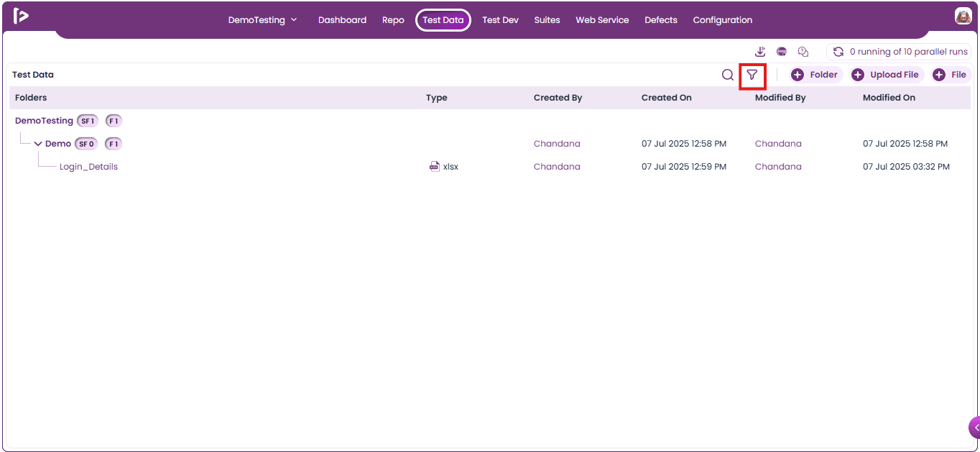Switch to the Test Dev tab
Screen dimensions: 980x452
coord(500,20)
